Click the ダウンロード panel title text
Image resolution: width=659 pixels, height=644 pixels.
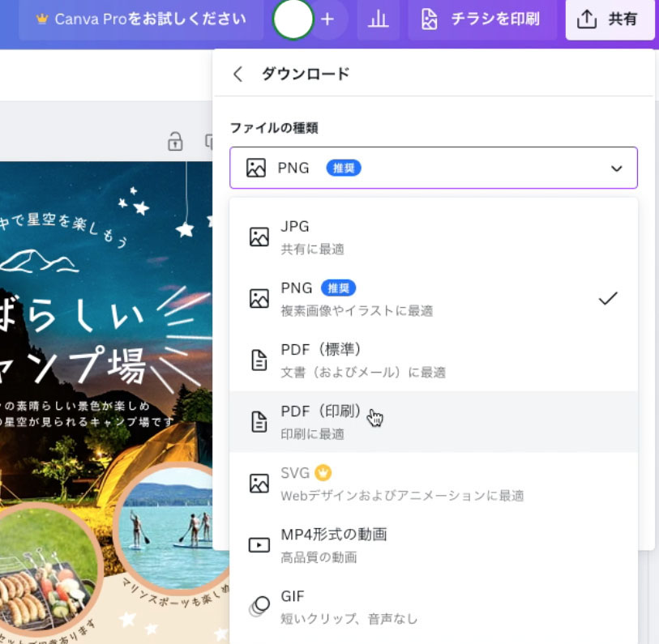pos(306,74)
